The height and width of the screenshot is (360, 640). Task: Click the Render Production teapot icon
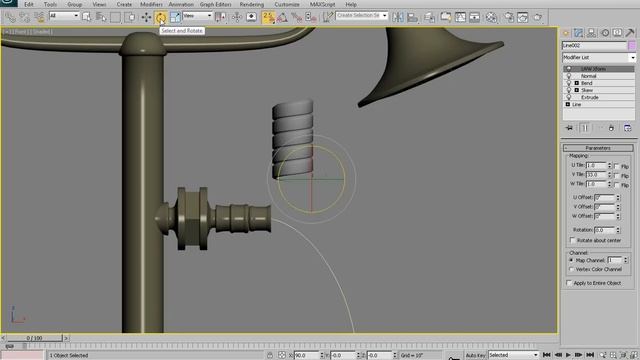point(538,17)
